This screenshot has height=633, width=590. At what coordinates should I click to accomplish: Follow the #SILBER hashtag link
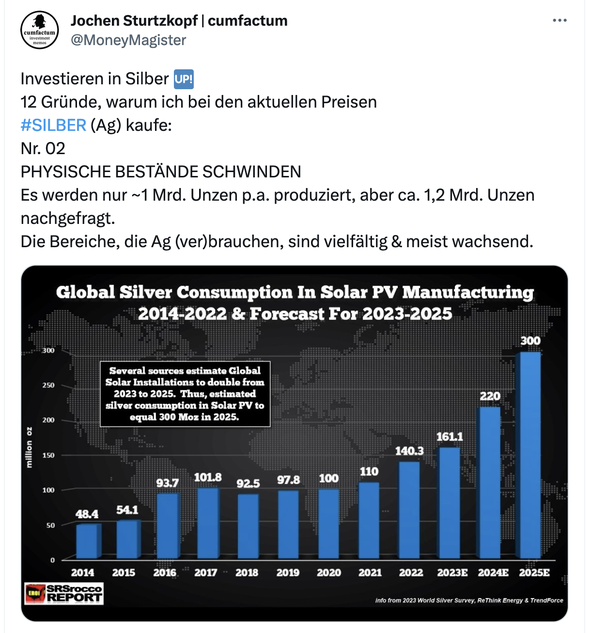53,125
